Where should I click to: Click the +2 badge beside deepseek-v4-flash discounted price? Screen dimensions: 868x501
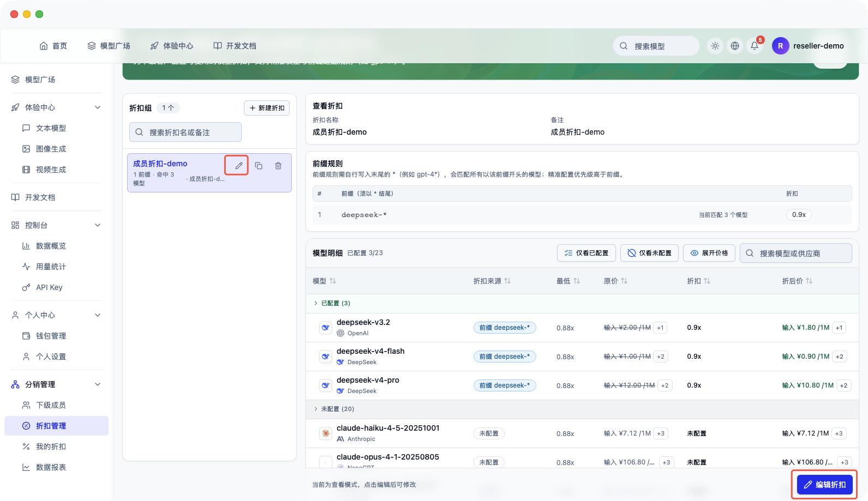point(840,357)
